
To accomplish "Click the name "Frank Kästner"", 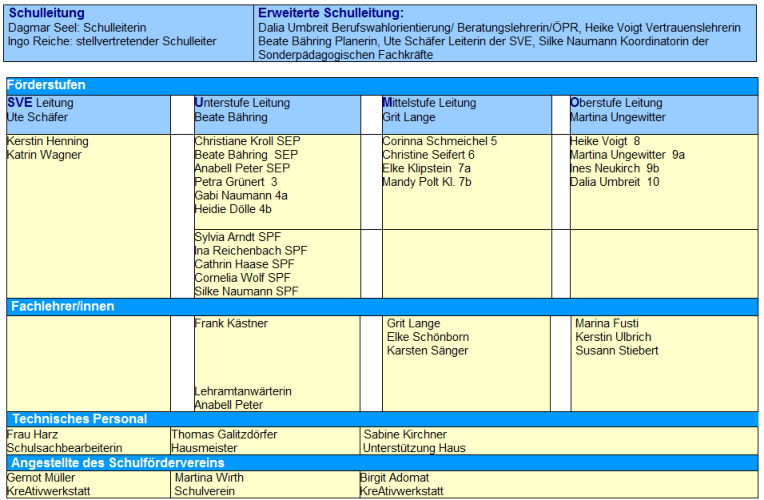I will pos(231,324).
